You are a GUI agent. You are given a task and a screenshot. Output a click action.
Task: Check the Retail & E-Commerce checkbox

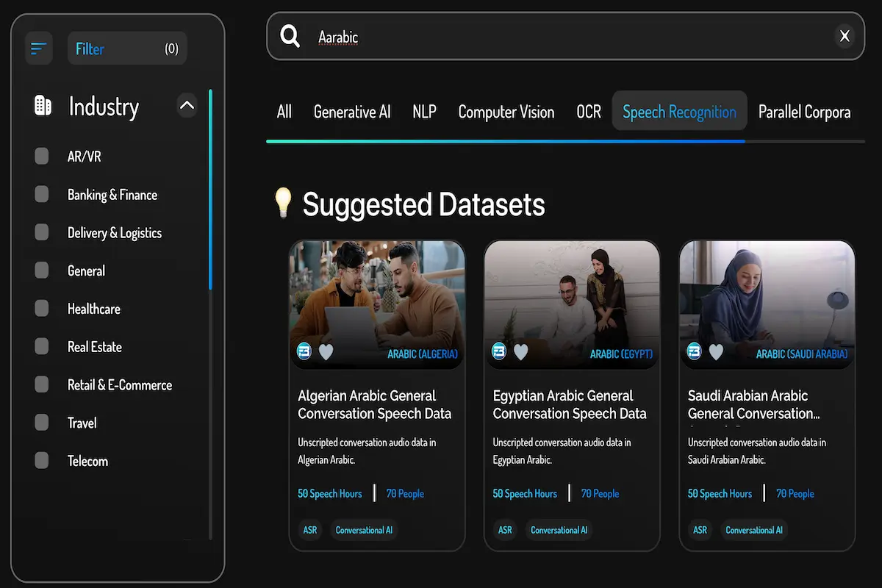[x=42, y=384]
